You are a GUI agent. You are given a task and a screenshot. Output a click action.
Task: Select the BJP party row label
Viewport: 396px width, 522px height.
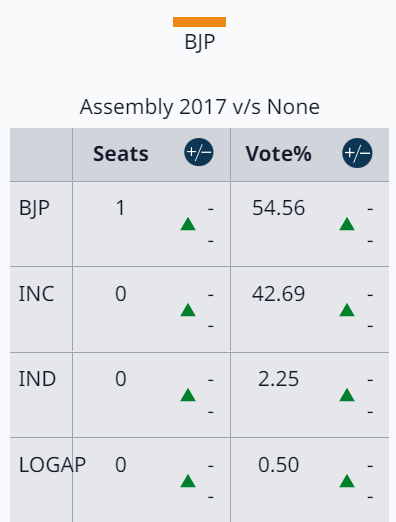point(34,208)
